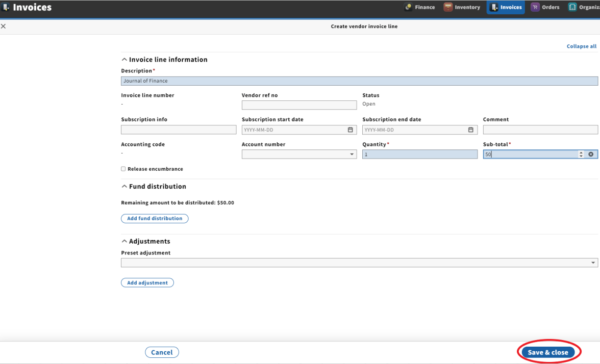Open the Orders app icon
Screen dimensions: 600x364
535,7
